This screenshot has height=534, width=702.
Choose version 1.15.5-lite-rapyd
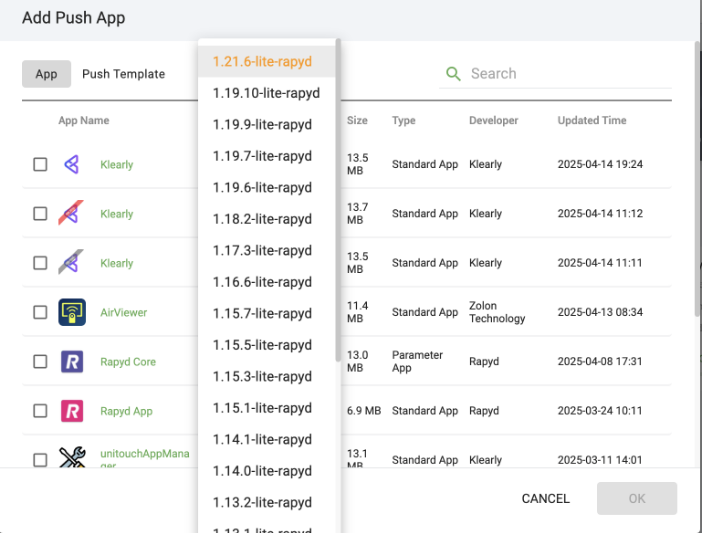[x=267, y=345]
